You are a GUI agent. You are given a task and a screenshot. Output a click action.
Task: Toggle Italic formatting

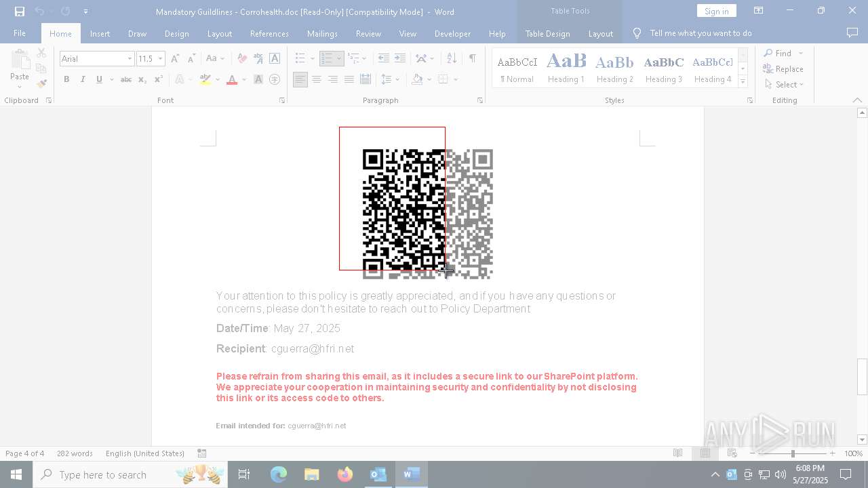pos(83,79)
